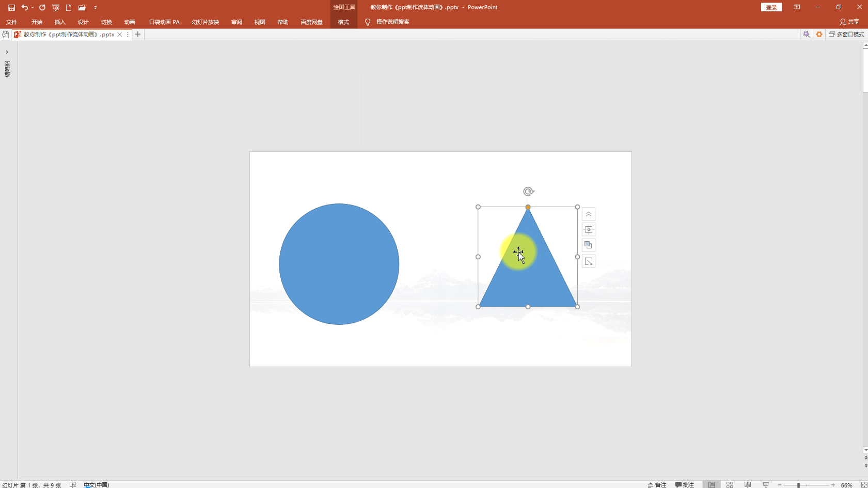Toggle 多窗口模式 multi-window mode
The height and width of the screenshot is (488, 868).
[846, 34]
